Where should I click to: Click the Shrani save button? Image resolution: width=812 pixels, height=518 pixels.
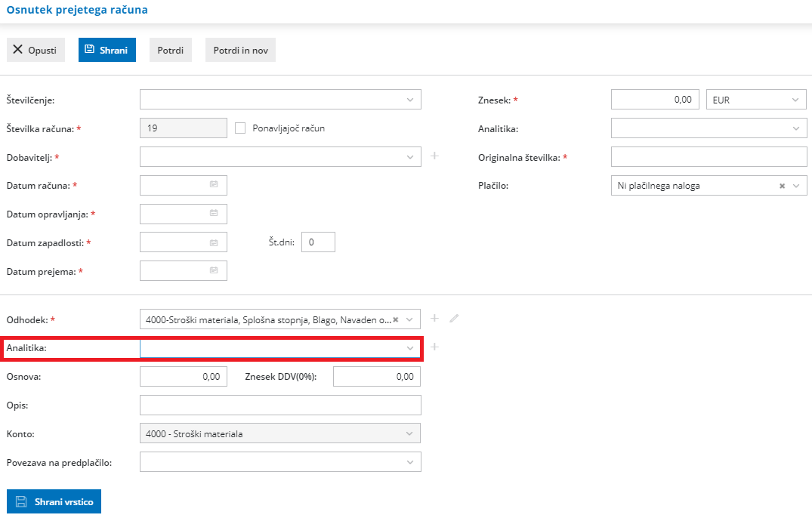[107, 50]
